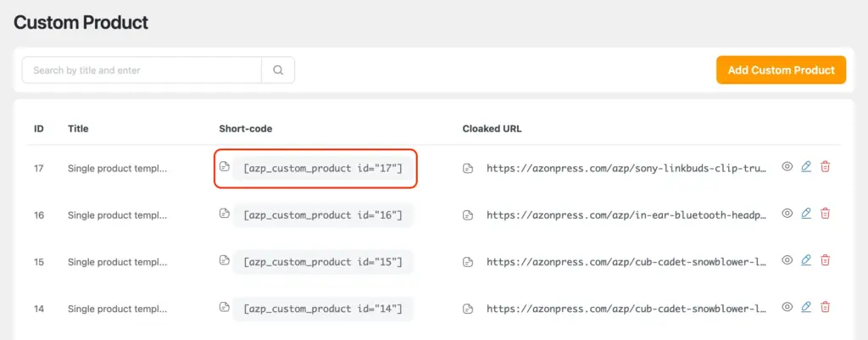The height and width of the screenshot is (340, 868).
Task: Click the Short-code column header
Action: pos(245,129)
